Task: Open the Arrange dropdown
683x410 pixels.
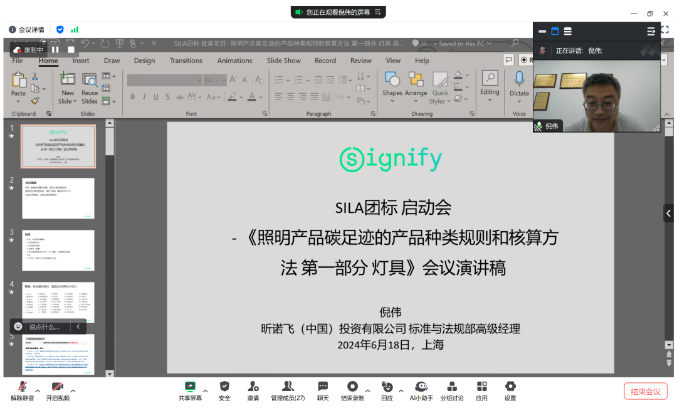Action: tap(416, 87)
